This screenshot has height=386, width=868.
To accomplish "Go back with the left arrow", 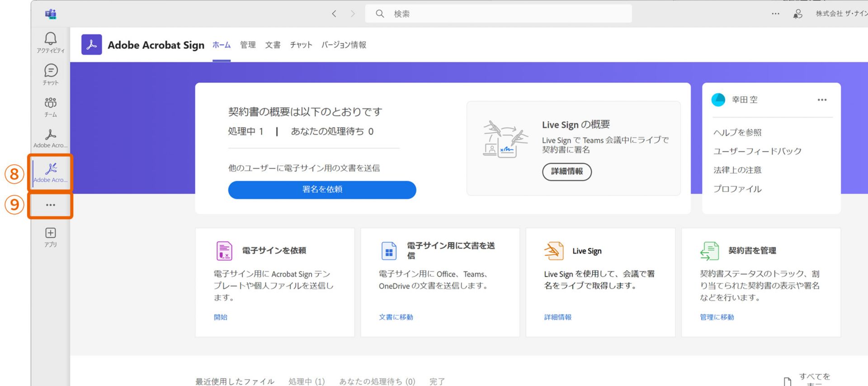I will 334,14.
